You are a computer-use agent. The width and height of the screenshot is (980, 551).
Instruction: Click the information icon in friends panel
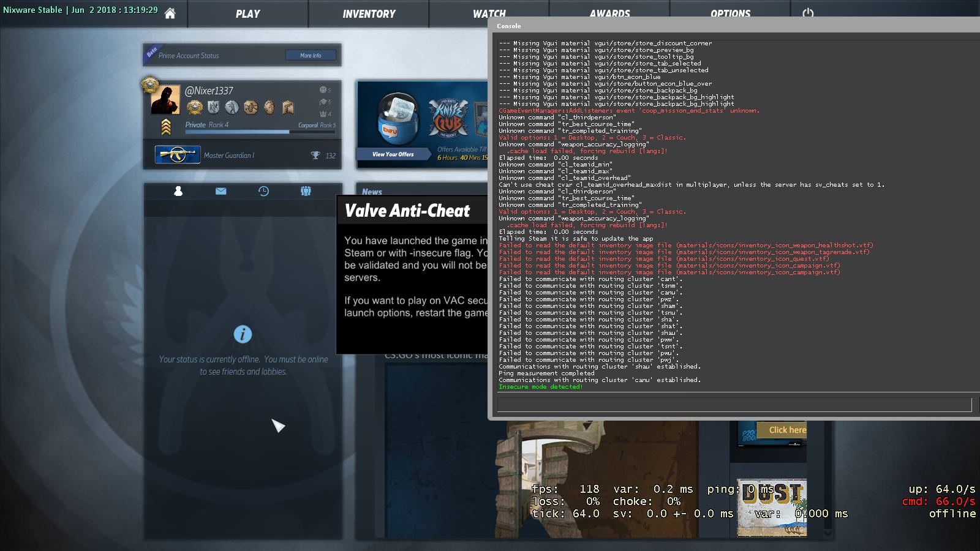click(243, 334)
